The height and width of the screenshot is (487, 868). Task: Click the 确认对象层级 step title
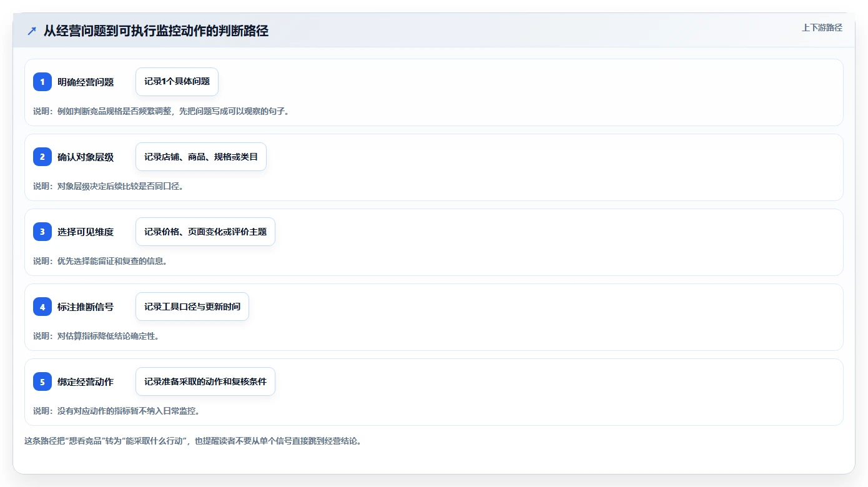pos(86,157)
